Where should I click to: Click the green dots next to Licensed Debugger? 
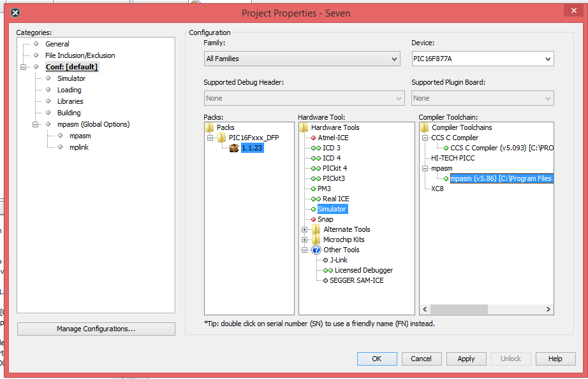pos(328,270)
